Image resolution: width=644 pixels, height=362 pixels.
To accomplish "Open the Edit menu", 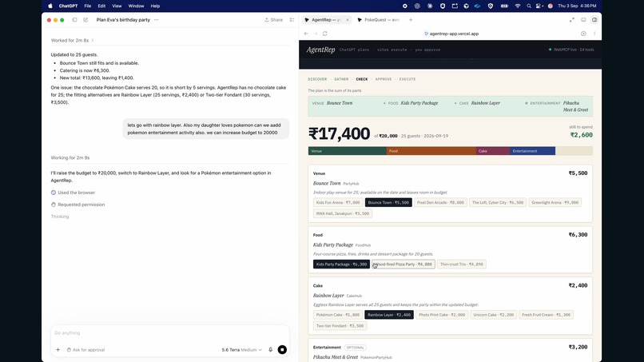I will pyautogui.click(x=101, y=6).
